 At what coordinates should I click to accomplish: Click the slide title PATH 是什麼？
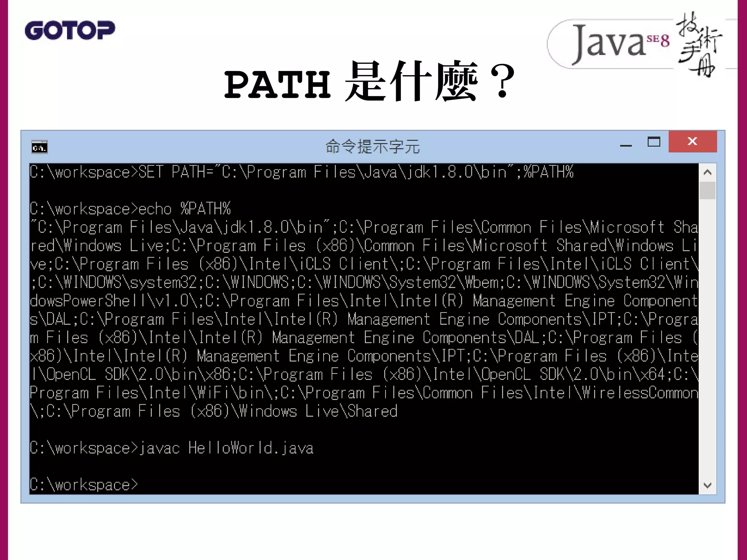click(x=369, y=82)
